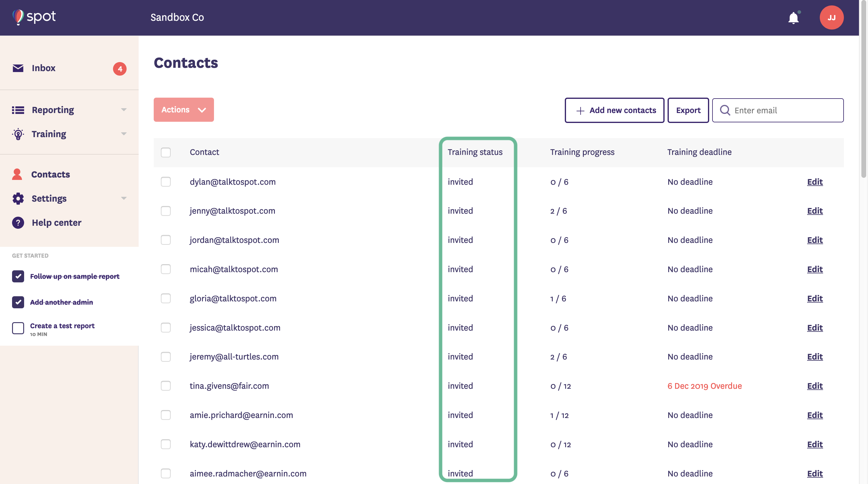Screen dimensions: 868x484
Task: Open the notifications bell
Action: [x=793, y=18]
